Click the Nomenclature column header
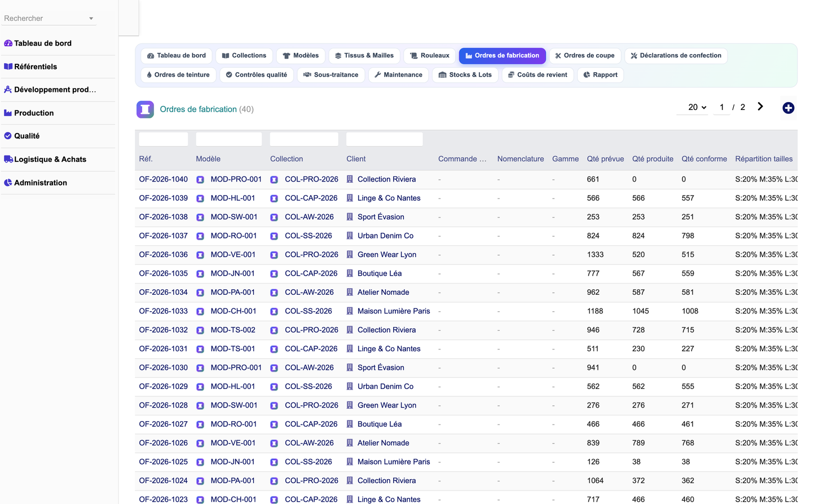This screenshot has height=504, width=815. click(x=521, y=159)
